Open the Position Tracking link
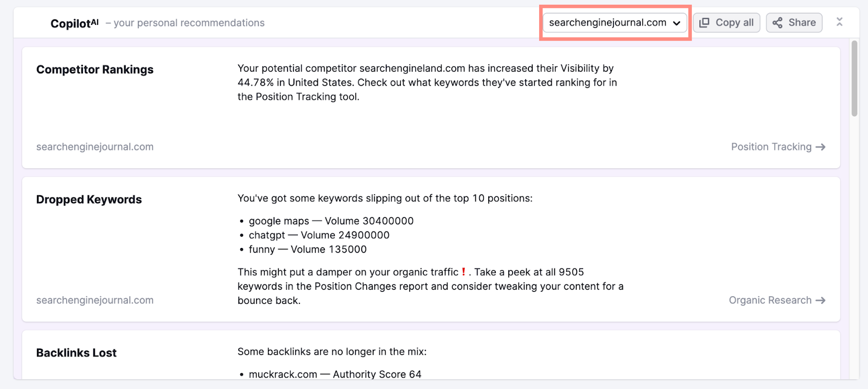Viewport: 868px width, 389px height. coord(771,147)
